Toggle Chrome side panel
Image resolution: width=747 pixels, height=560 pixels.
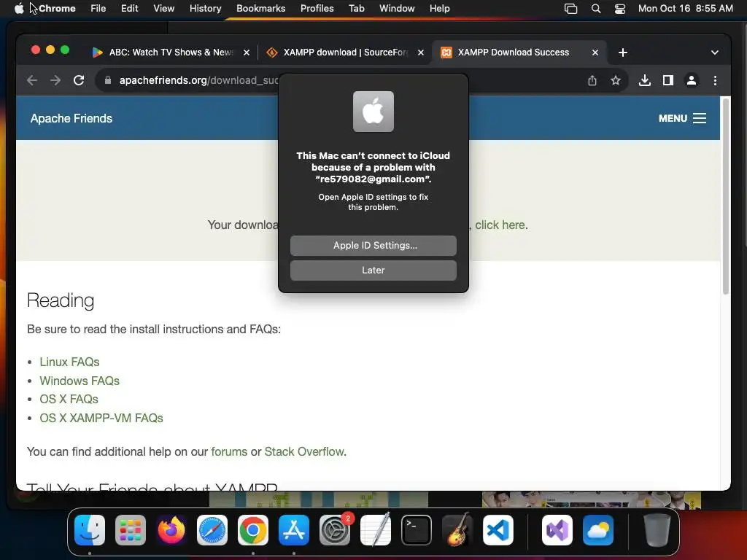[x=668, y=80]
